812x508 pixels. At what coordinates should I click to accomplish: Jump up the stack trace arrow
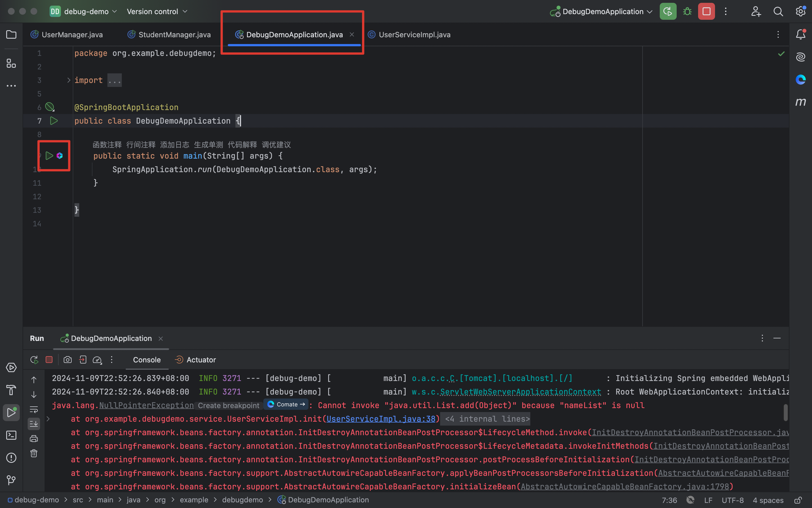click(x=34, y=380)
